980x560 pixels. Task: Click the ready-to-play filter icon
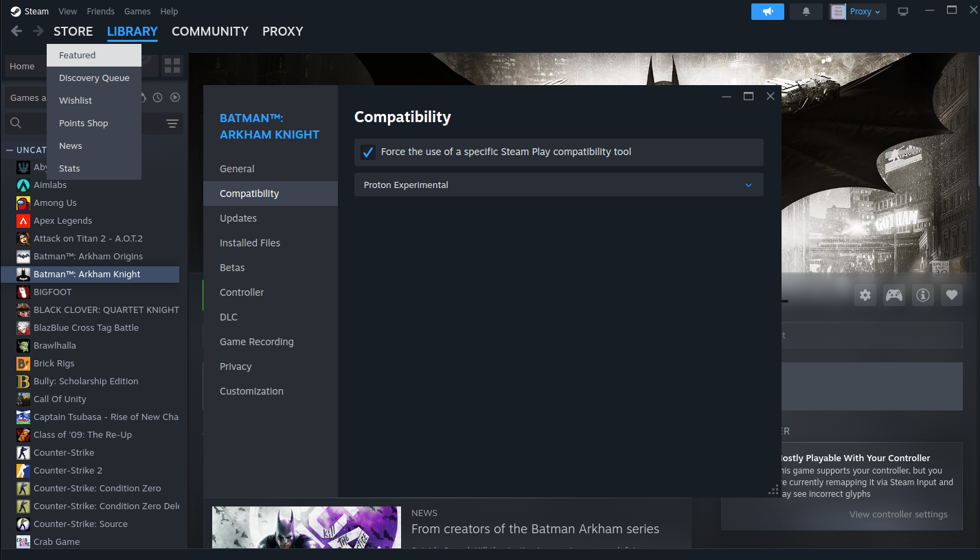[175, 97]
